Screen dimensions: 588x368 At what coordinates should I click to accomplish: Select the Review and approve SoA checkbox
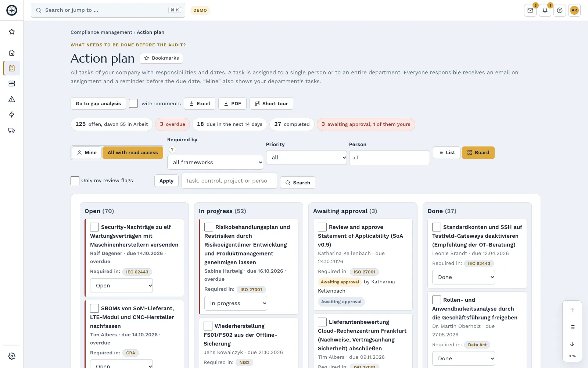coord(322,227)
